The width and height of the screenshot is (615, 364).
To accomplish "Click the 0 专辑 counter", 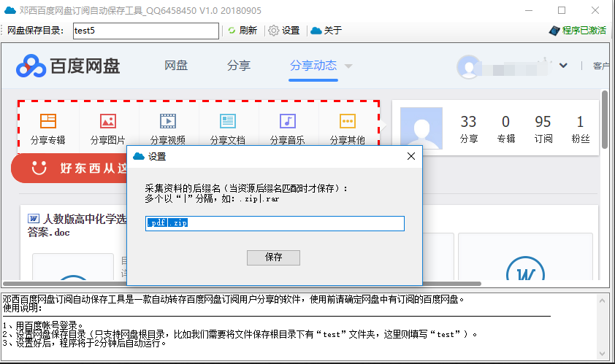I will pos(506,128).
